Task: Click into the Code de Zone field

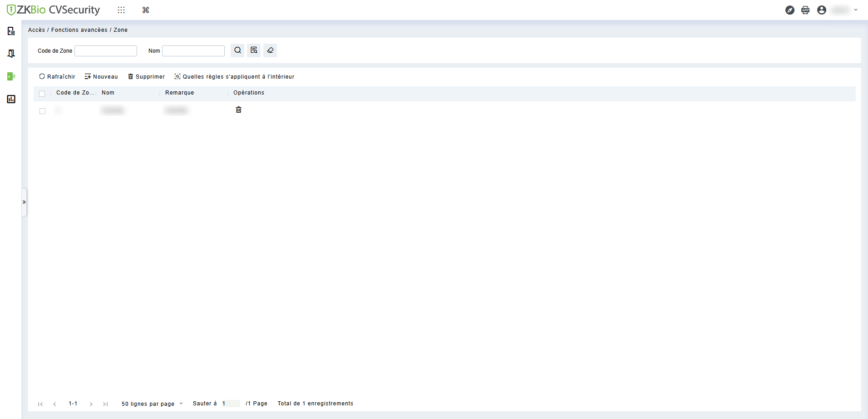Action: click(x=106, y=51)
